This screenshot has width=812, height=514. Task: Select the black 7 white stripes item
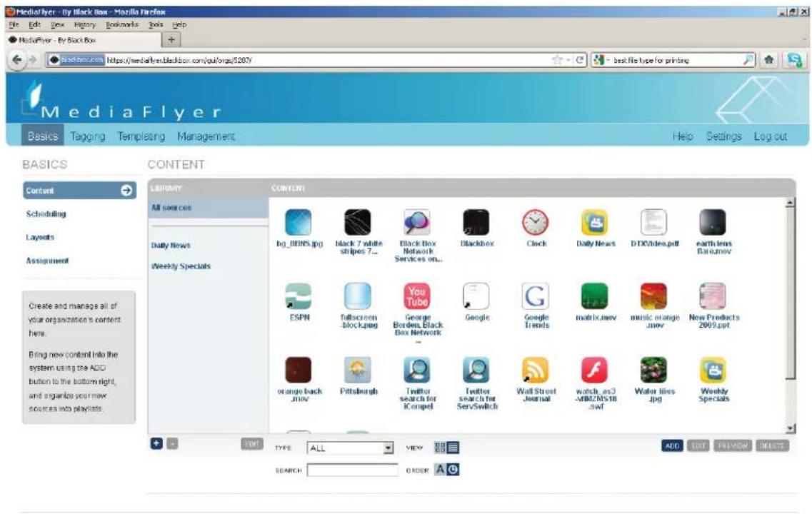pos(358,222)
